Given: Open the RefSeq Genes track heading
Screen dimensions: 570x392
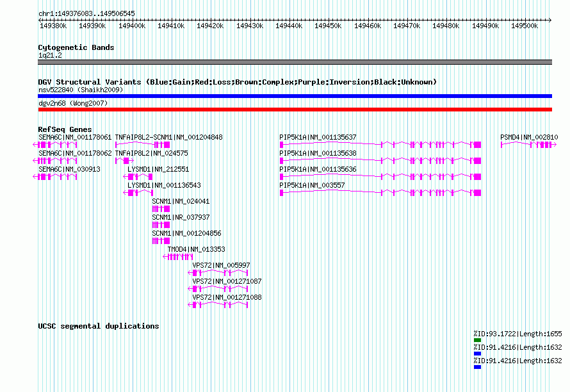Looking at the screenshot, I should tap(65, 129).
